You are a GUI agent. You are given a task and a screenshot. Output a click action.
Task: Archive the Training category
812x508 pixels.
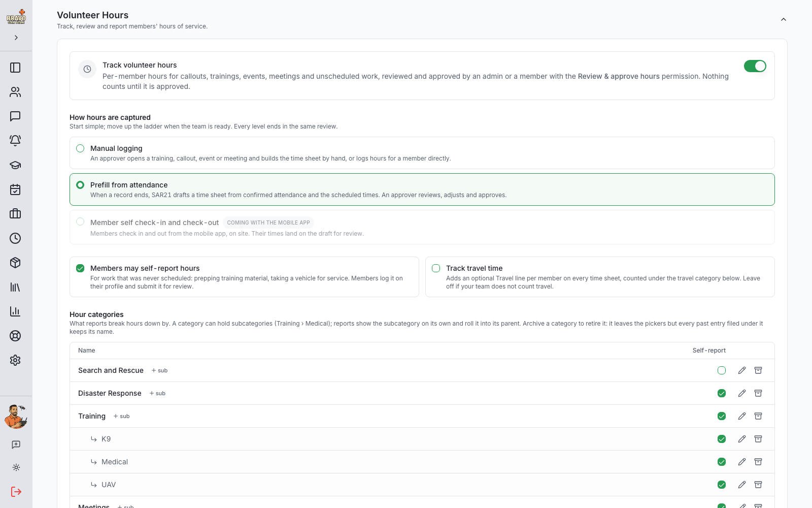758,416
